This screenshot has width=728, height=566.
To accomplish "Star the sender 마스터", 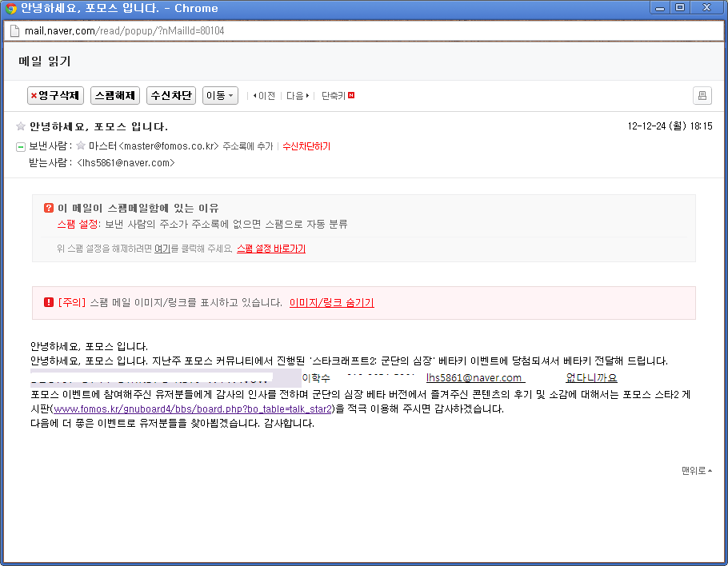I will (81, 146).
